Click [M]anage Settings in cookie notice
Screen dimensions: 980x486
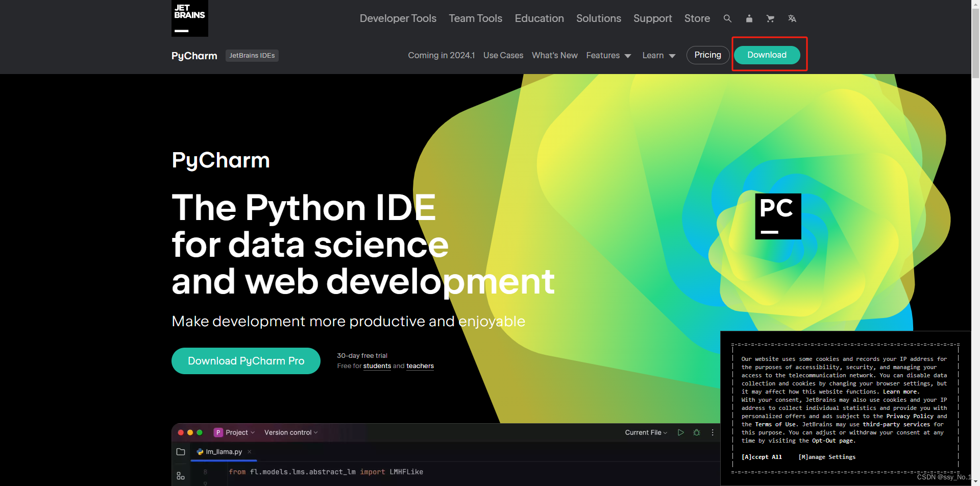coord(827,457)
